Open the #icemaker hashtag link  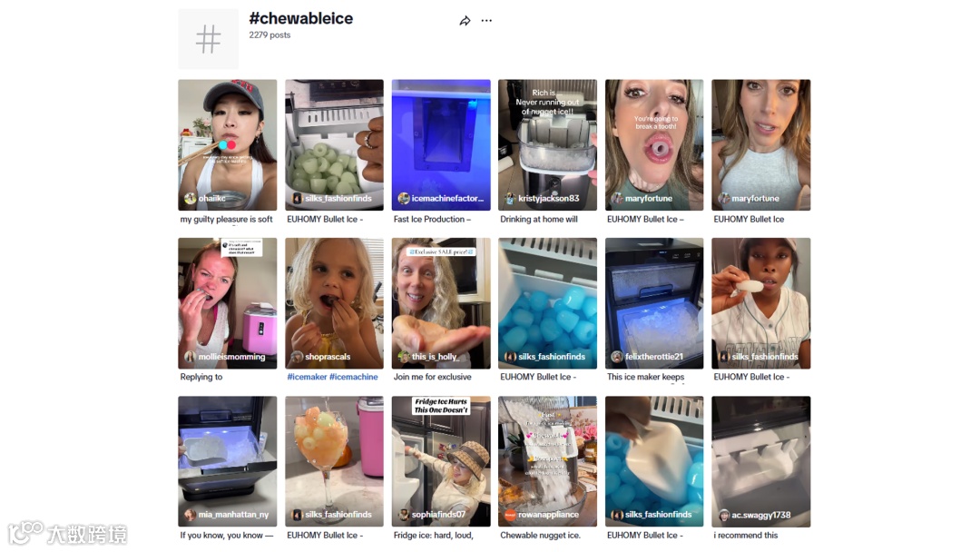(307, 377)
